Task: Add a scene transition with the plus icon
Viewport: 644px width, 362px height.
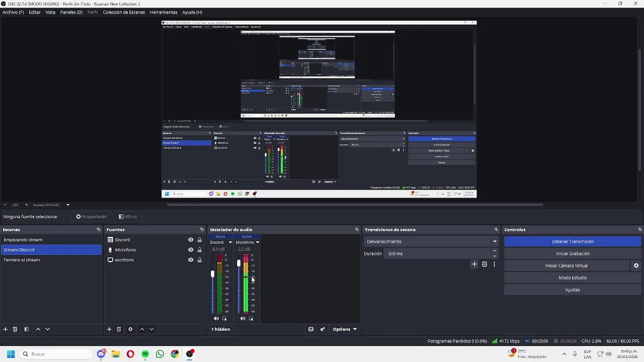Action: click(474, 264)
